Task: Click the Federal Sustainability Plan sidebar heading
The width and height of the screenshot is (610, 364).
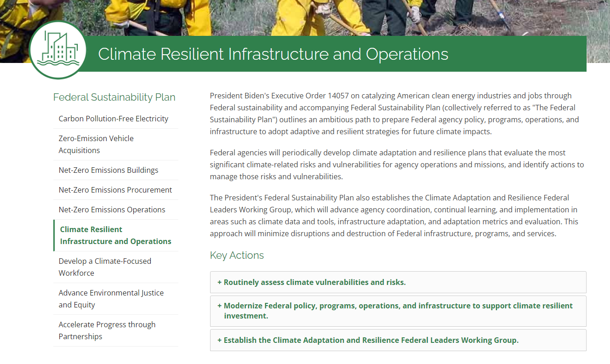Action: point(114,97)
